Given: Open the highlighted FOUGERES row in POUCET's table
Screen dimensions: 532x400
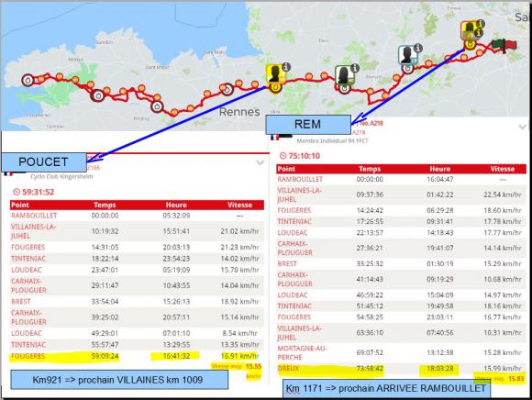Looking at the screenshot, I should (x=137, y=356).
